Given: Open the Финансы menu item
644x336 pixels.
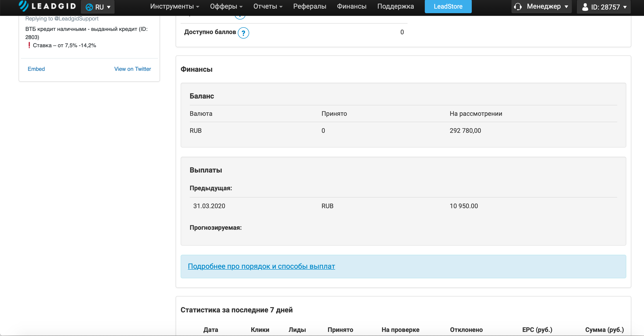Looking at the screenshot, I should 351,6.
